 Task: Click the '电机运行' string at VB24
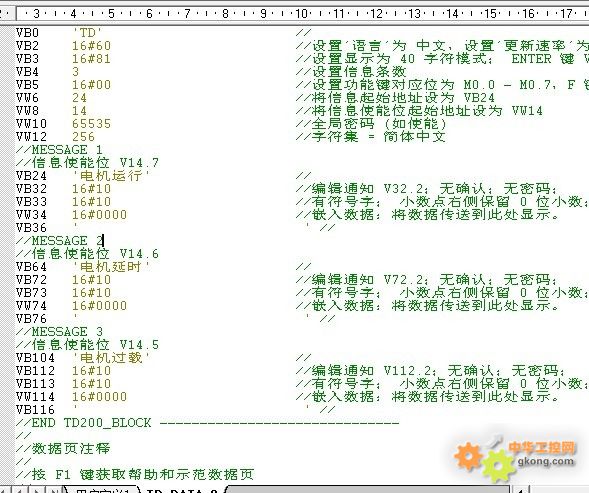[x=111, y=175]
